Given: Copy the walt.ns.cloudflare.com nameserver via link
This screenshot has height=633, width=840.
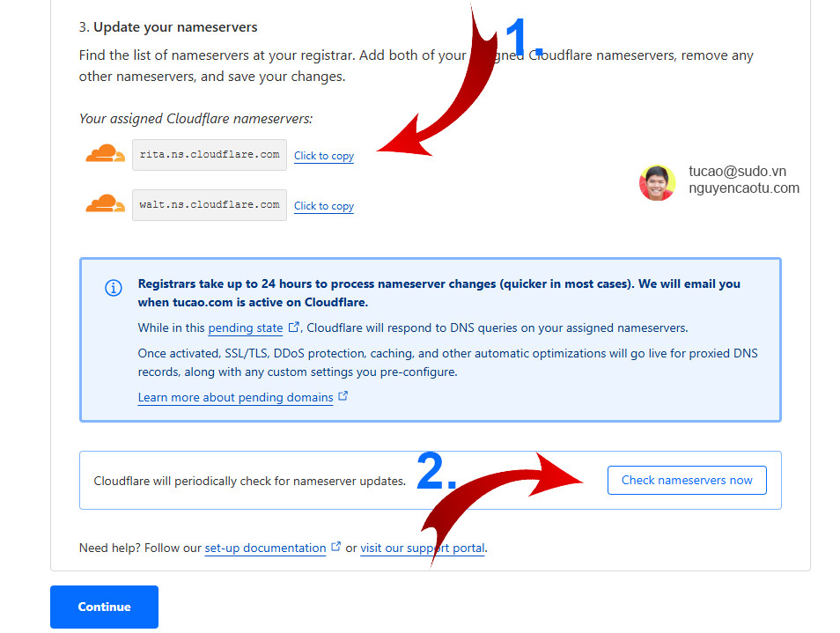Looking at the screenshot, I should (324, 206).
